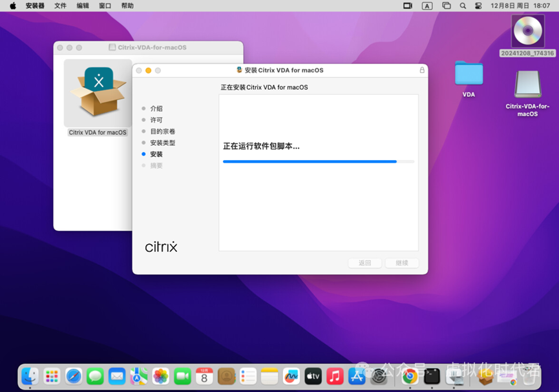The height and width of the screenshot is (392, 559).
Task: Click the 目的宗卷 step in sidebar
Action: pos(163,131)
